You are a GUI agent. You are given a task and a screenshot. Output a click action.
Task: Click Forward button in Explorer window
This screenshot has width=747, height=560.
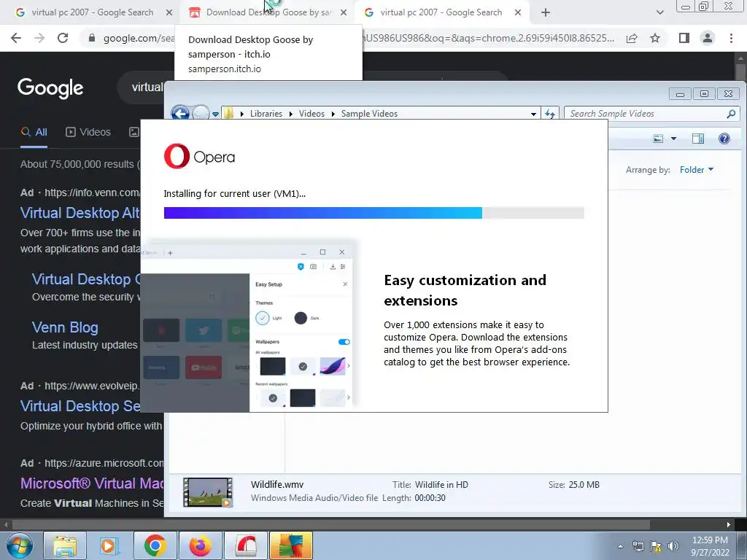click(201, 113)
